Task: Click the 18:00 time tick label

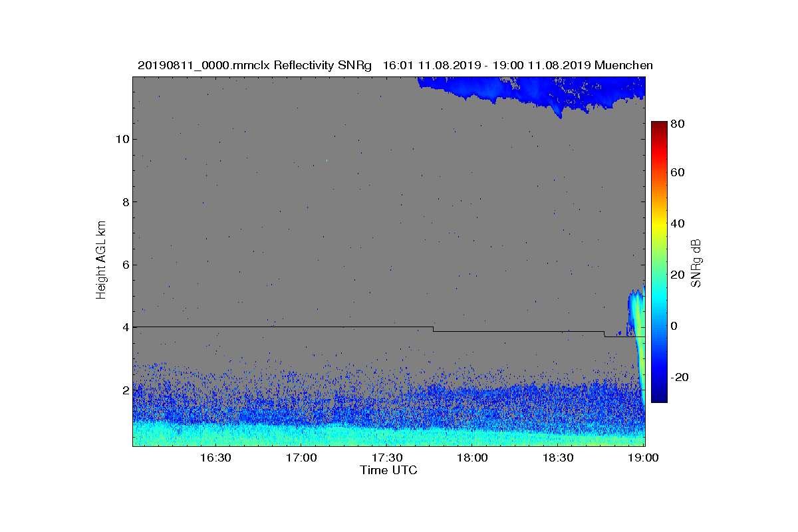Action: coord(472,458)
